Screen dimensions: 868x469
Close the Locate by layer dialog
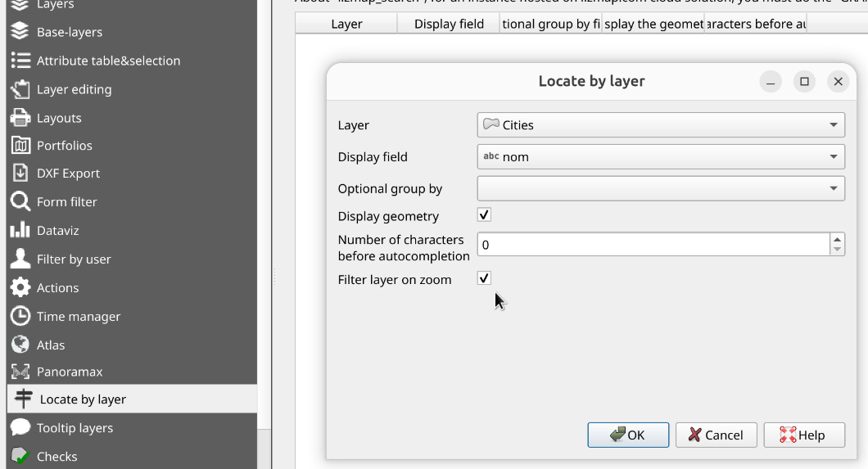pyautogui.click(x=838, y=82)
